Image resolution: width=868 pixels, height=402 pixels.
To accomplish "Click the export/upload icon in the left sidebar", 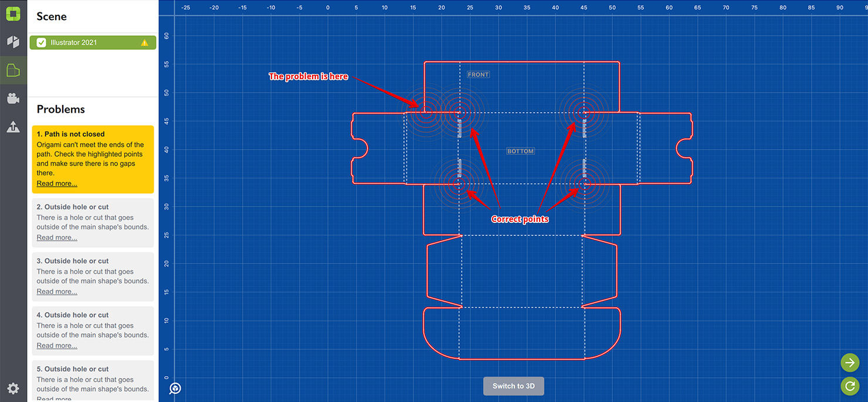I will pyautogui.click(x=13, y=126).
